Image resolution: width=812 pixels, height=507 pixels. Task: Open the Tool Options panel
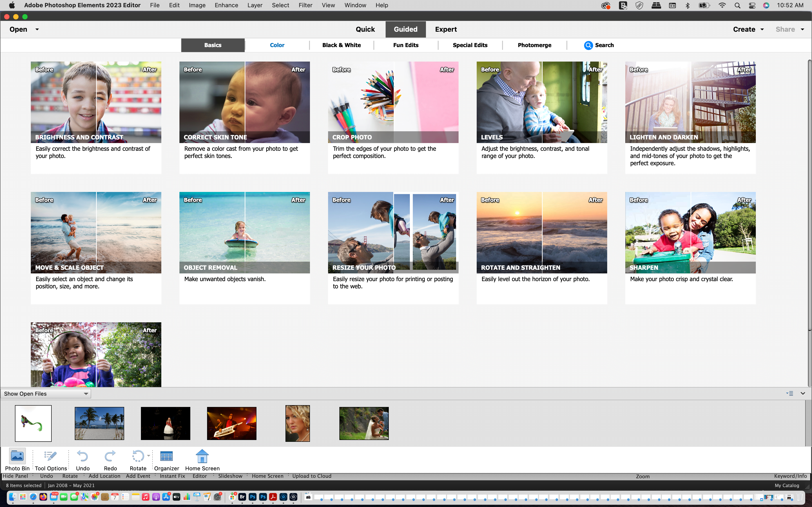pyautogui.click(x=51, y=456)
